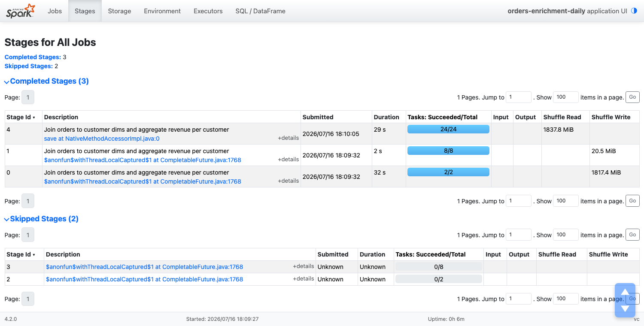Expand +details for skipped stage 2

[x=304, y=279]
